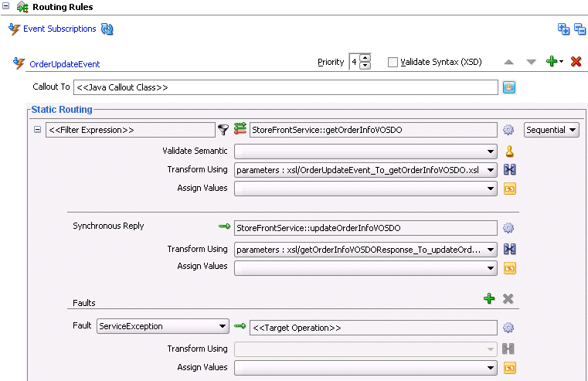Screen dimensions: 588x381
Task: Click the Static Routing heading
Action: tap(62, 110)
